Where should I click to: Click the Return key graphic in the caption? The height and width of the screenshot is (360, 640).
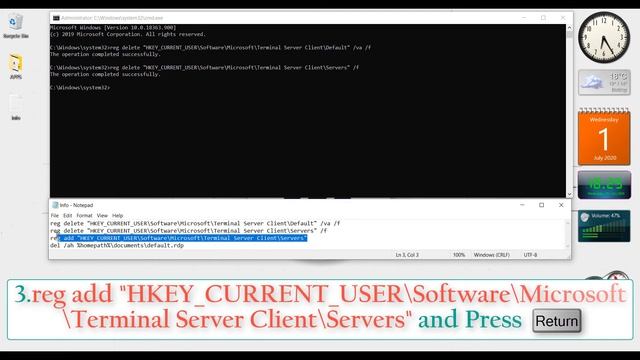[557, 321]
